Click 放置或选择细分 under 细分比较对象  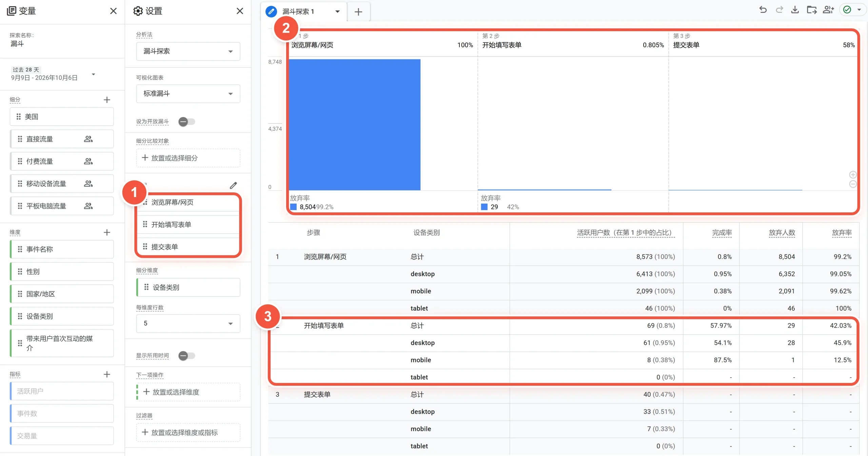(188, 158)
